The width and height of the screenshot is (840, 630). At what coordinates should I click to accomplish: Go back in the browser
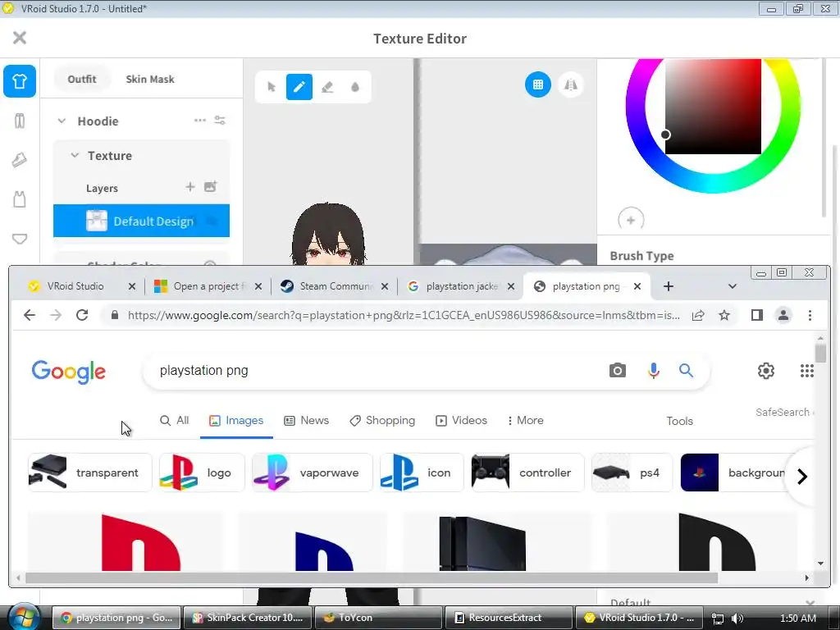tap(30, 315)
